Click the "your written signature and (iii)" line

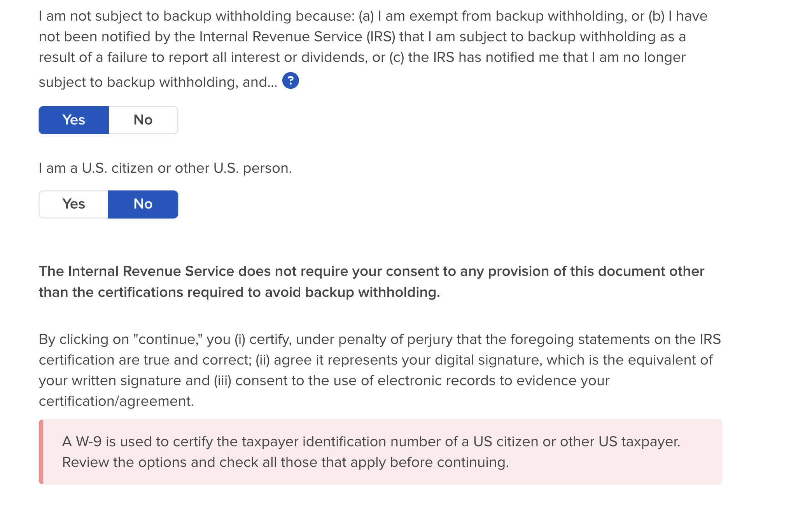[x=324, y=381]
